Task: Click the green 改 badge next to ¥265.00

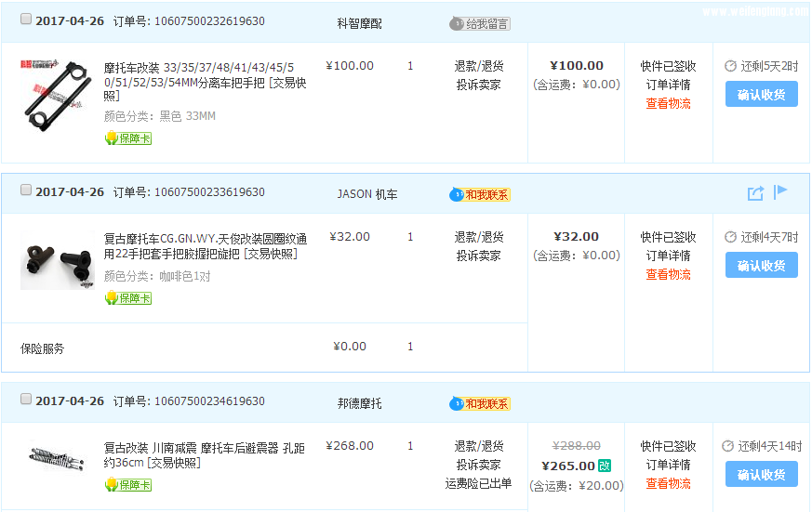Action: (x=605, y=466)
